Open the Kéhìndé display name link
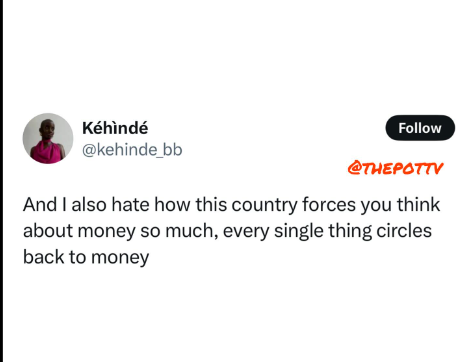The height and width of the screenshot is (362, 471). point(115,128)
